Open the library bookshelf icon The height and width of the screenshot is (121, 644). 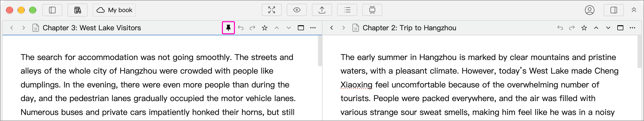(x=77, y=10)
